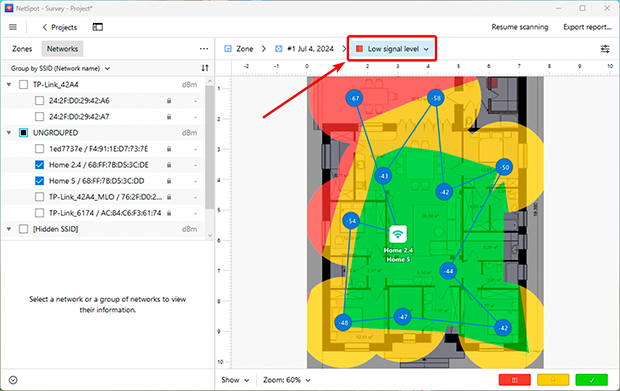Click the lock icon on 1ed7737e row
The image size is (620, 391).
coord(169,149)
